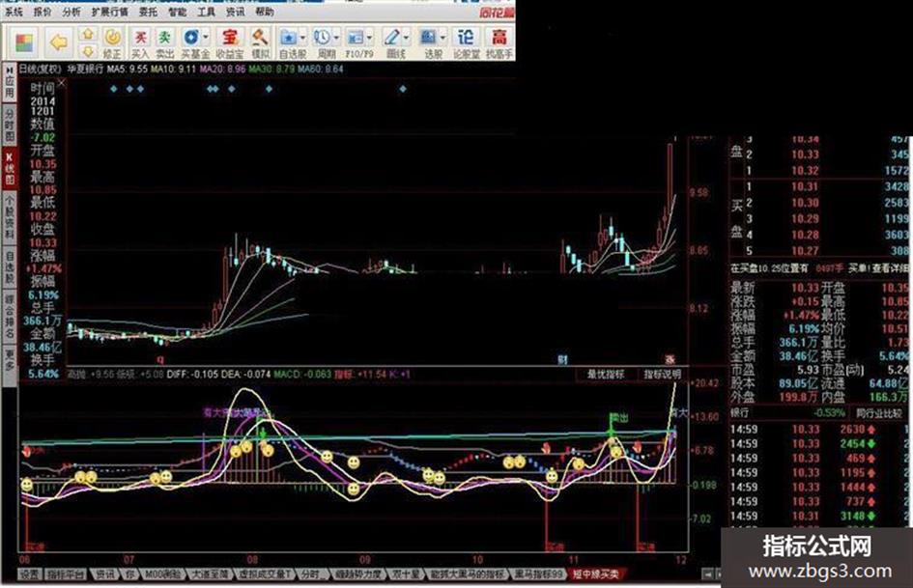913x588 pixels.
Task: Expand the 选股 dropdown arrow
Action: (x=443, y=38)
